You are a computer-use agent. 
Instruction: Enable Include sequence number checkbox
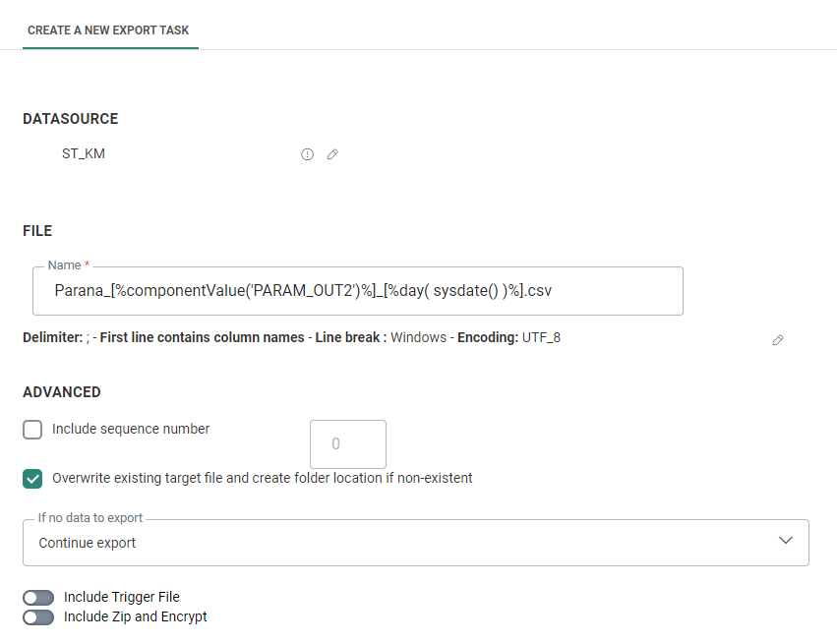[32, 430]
